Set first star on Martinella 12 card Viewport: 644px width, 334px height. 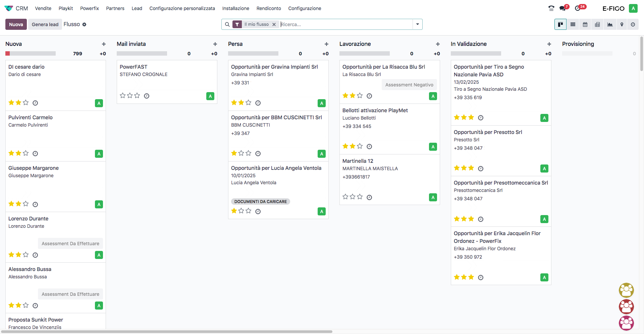345,197
